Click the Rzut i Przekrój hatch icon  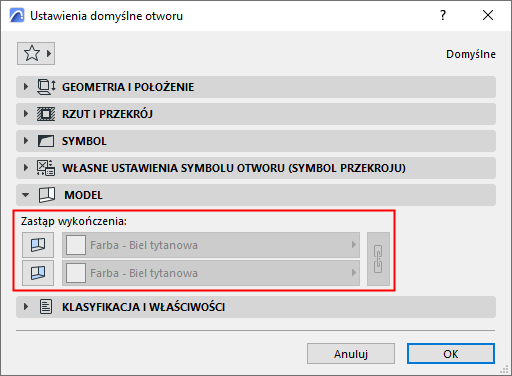pos(46,114)
